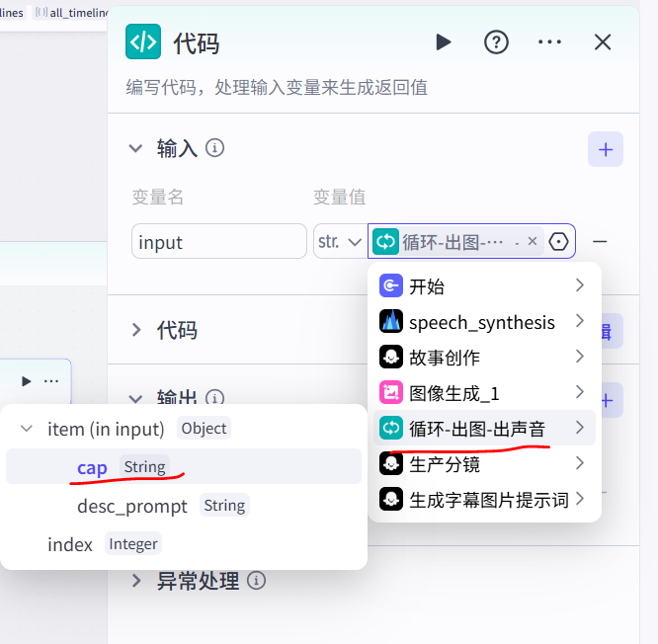
Task: Expand the 异常处理 section
Action: click(136, 581)
